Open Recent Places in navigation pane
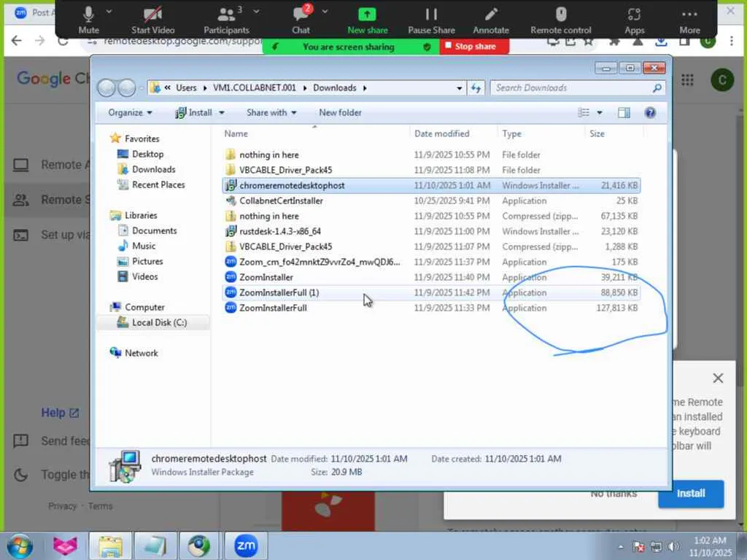Viewport: 747px width, 560px height. (x=152, y=184)
